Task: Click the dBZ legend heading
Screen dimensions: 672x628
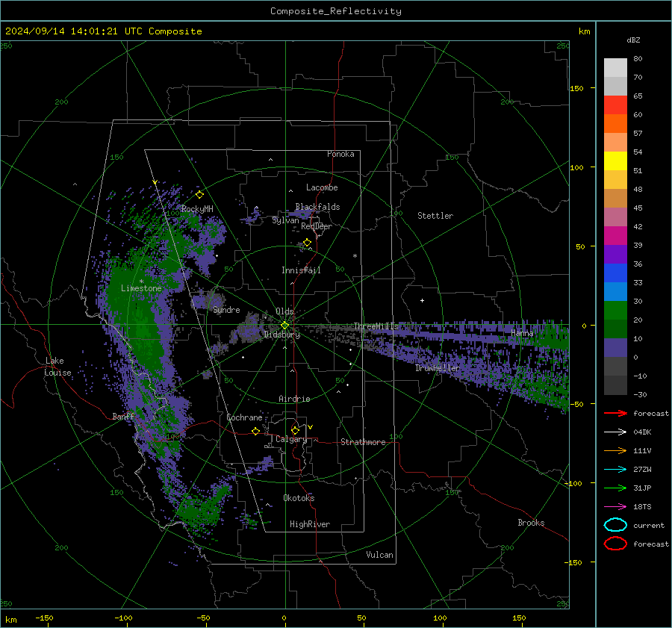Action: pos(633,40)
